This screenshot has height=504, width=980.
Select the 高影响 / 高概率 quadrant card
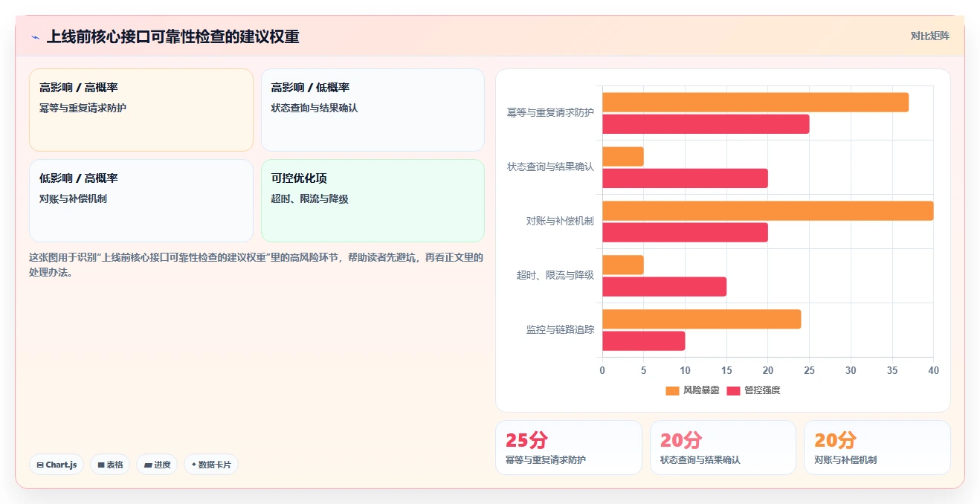pyautogui.click(x=141, y=110)
